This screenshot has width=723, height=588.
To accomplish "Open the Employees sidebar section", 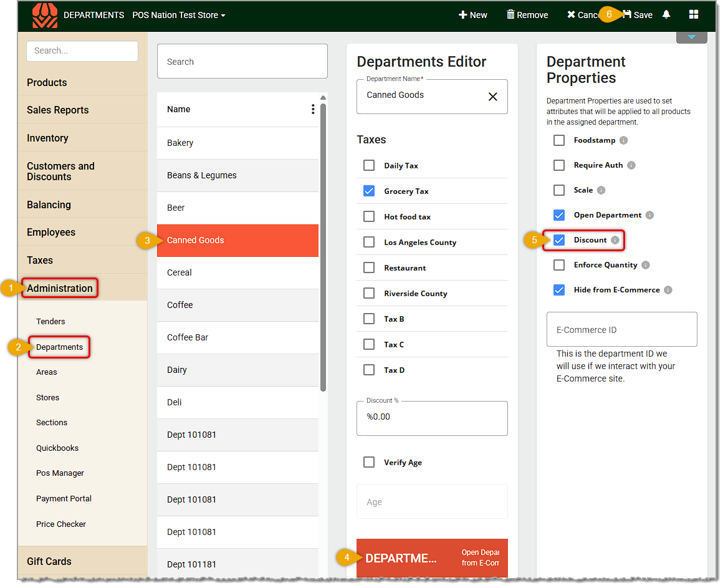I will (x=82, y=232).
